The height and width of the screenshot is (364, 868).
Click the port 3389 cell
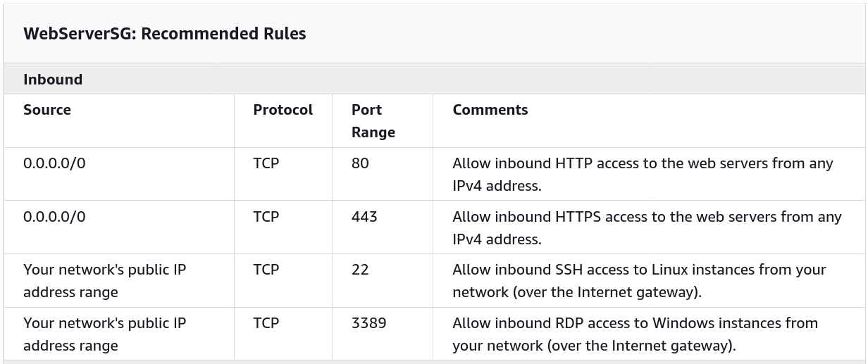368,323
